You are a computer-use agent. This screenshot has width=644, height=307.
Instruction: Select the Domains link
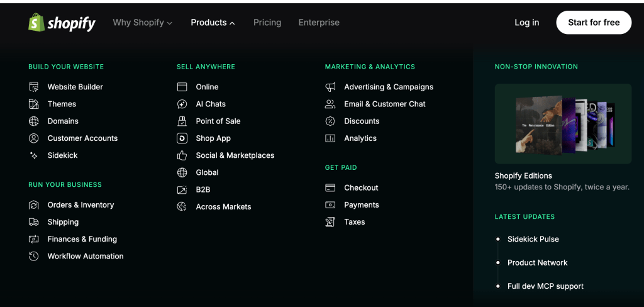[x=63, y=121]
